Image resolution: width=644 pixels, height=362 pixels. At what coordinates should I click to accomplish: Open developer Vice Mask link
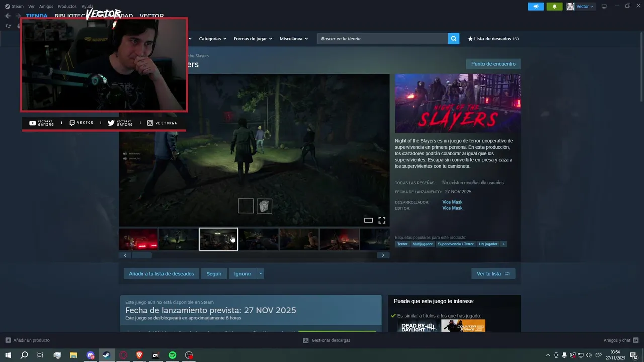point(452,202)
